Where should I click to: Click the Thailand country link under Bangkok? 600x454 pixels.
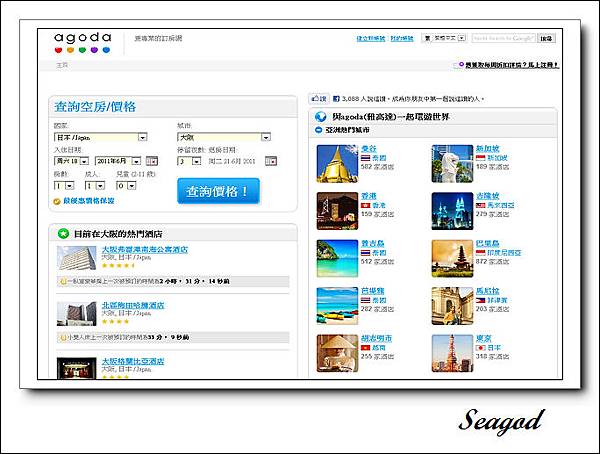coord(379,158)
